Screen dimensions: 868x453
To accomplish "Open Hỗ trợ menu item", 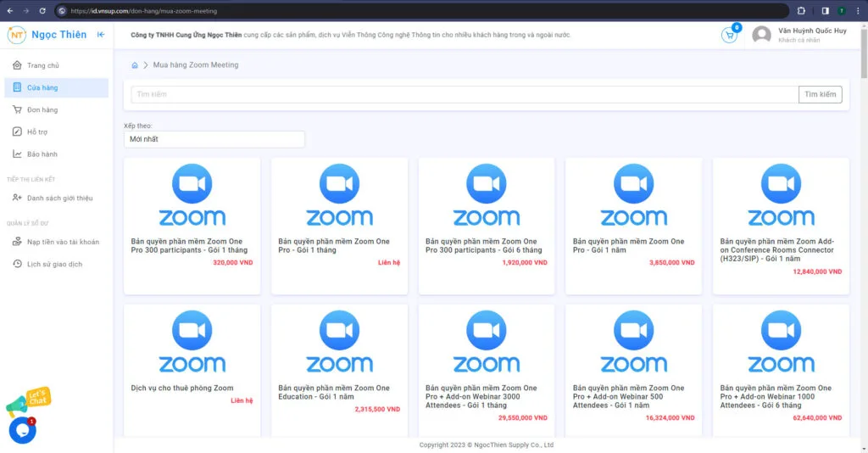I will 57,131.
